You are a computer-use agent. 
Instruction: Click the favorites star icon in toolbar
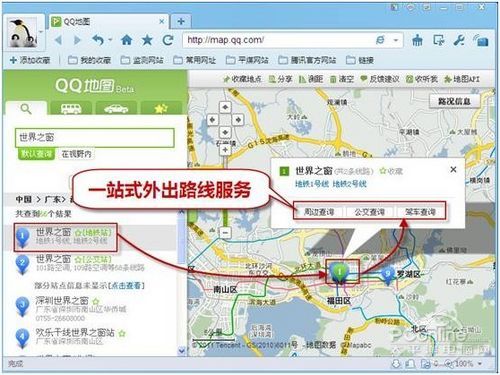point(147,40)
